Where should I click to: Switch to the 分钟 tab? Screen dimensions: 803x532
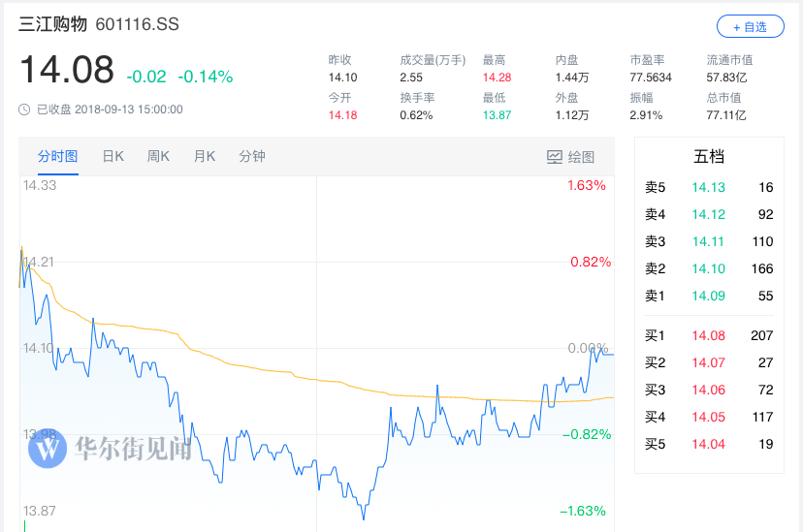[x=252, y=156]
